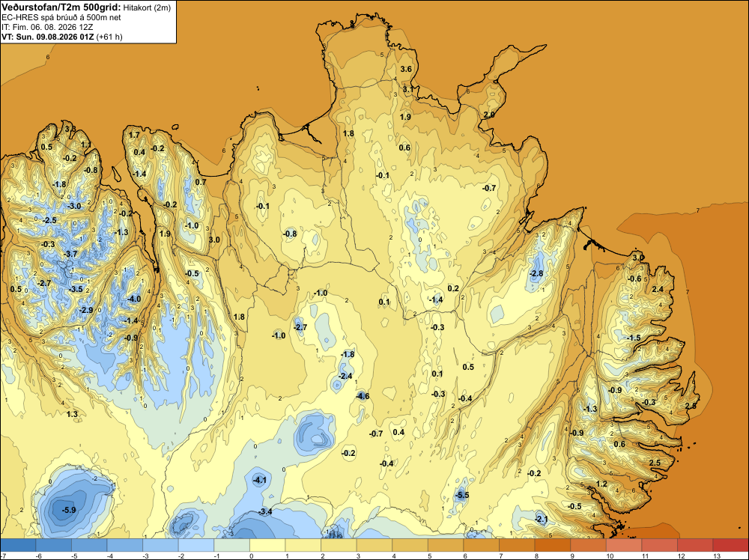Image resolution: width=749 pixels, height=560 pixels.
Task: Click the 'Hitakort (2m)' label in header
Action: pyautogui.click(x=147, y=7)
